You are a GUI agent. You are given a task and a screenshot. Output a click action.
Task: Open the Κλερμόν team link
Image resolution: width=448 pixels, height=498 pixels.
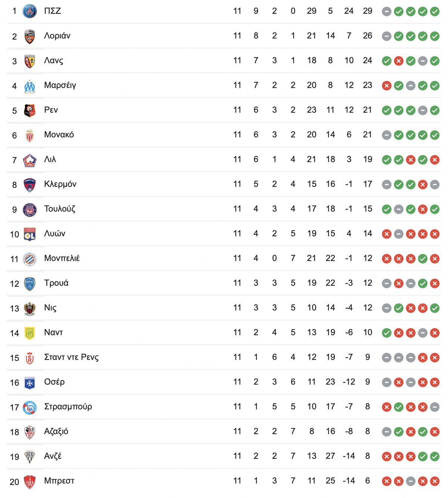[x=60, y=184]
